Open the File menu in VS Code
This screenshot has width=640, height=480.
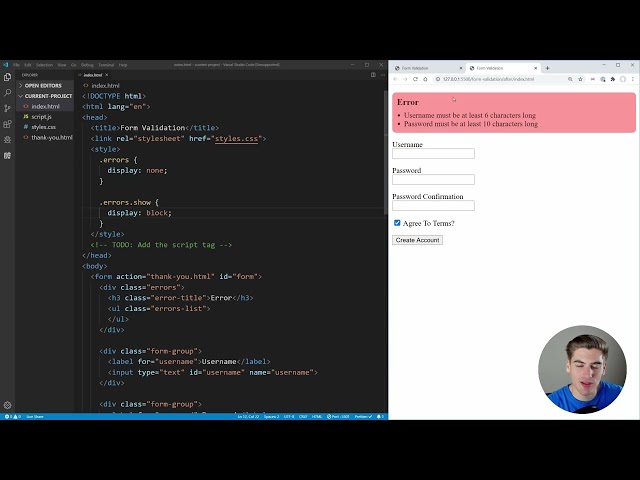[16, 65]
